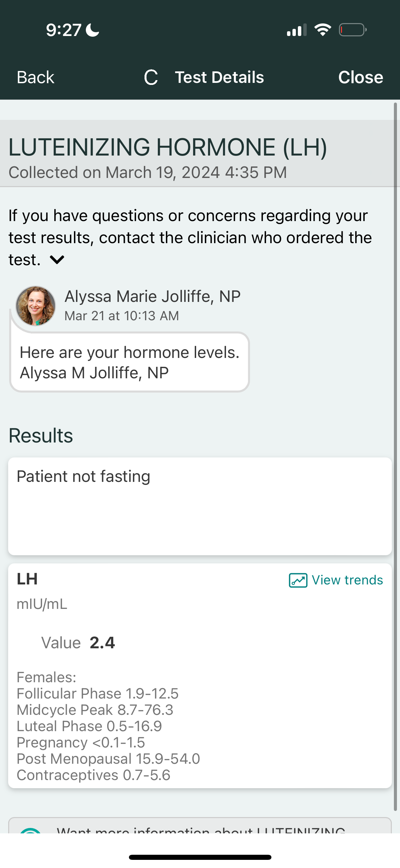The image size is (400, 868).
Task: Tap the moon Do Not Disturb icon
Action: tap(93, 30)
